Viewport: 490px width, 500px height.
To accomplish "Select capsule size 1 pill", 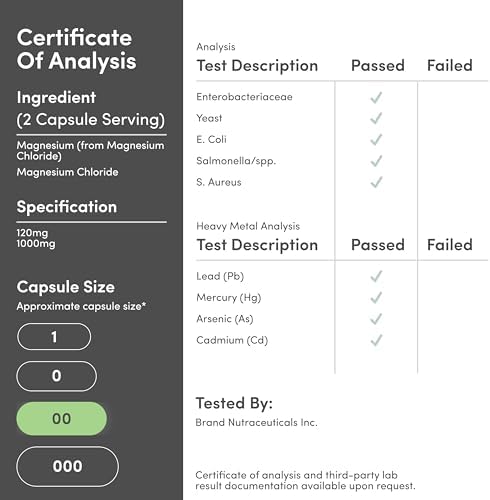I will pos(54,337).
